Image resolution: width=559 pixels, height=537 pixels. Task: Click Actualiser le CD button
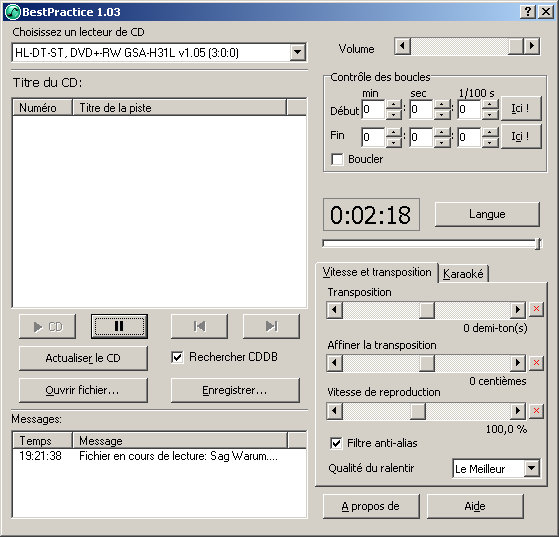pyautogui.click(x=83, y=358)
